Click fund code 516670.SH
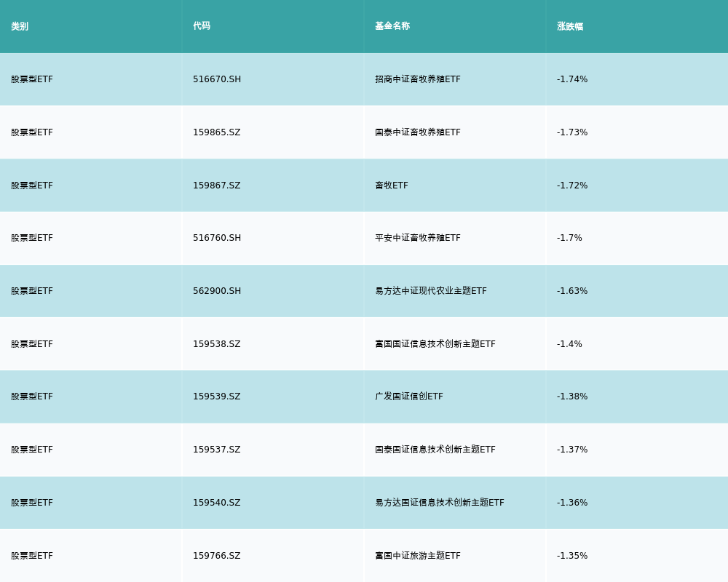Screen dimensions: 728x582 [217, 79]
